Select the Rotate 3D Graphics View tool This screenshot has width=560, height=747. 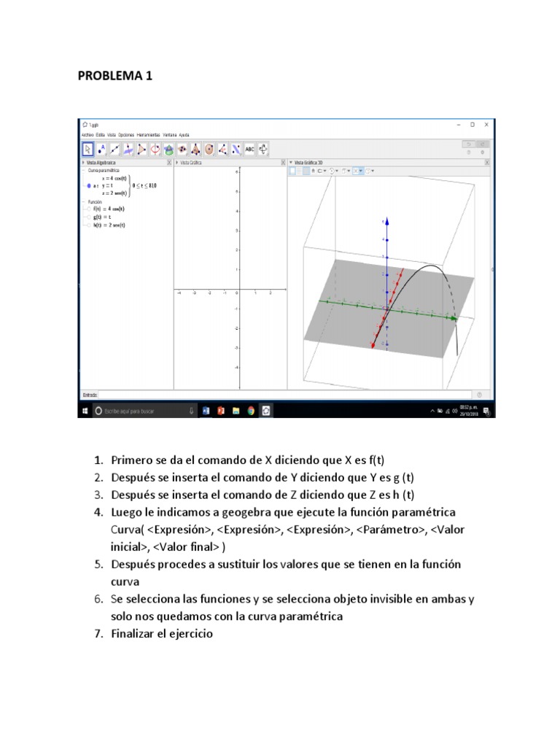(262, 149)
